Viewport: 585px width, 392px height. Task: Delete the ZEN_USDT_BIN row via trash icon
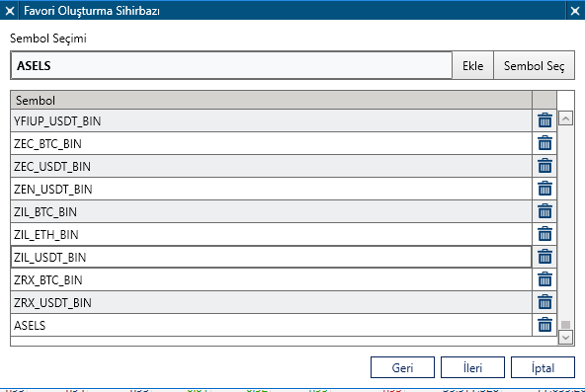point(544,189)
